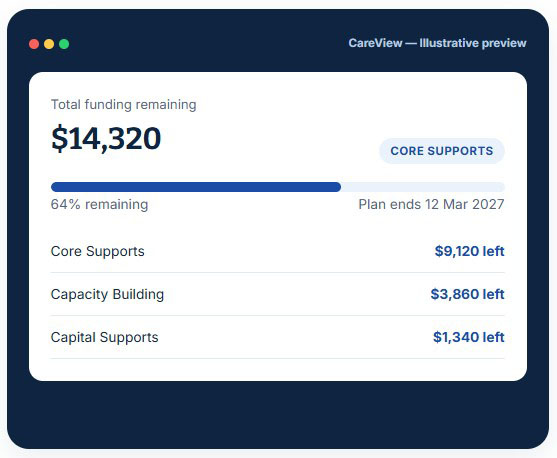Click the filled blue portion of progress bar
Image resolution: width=557 pixels, height=458 pixels.
[x=196, y=187]
